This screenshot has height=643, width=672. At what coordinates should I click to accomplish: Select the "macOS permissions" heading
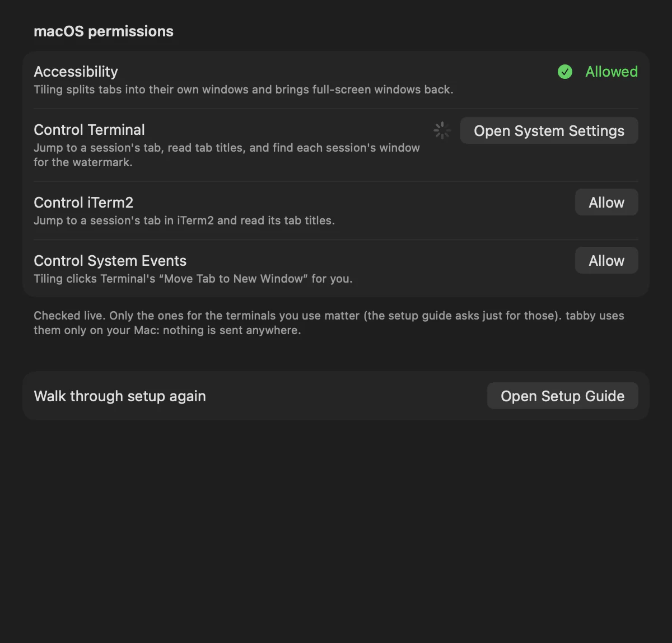(104, 31)
